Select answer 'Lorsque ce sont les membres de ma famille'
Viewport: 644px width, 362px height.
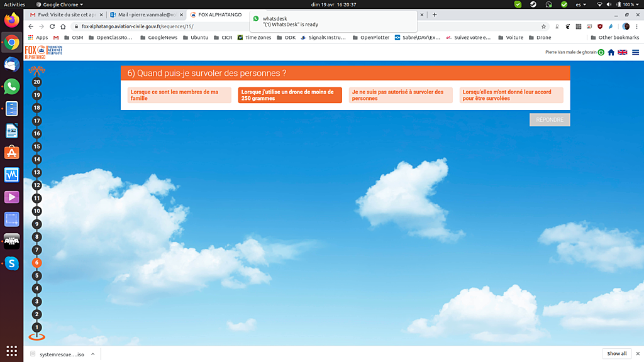coord(179,95)
